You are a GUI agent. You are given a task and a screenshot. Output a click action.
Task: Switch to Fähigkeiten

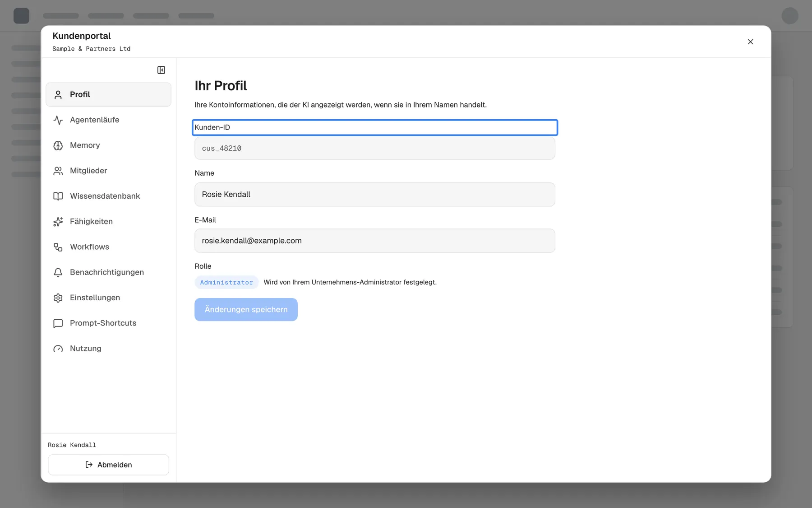point(108,221)
